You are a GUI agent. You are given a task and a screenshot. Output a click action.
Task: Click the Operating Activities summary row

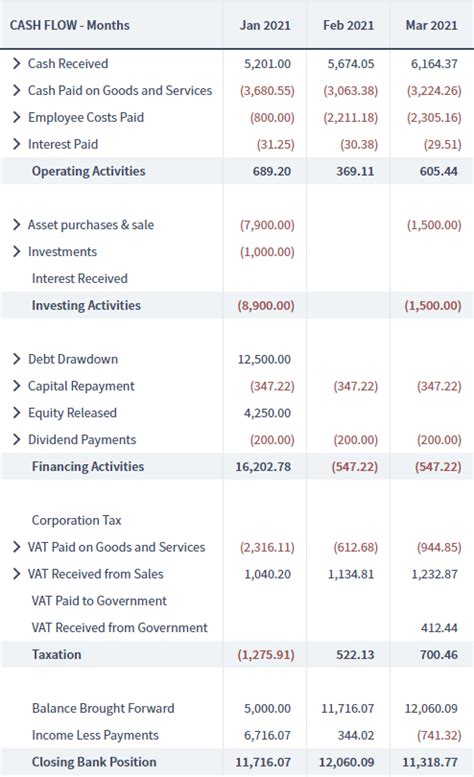click(x=237, y=171)
